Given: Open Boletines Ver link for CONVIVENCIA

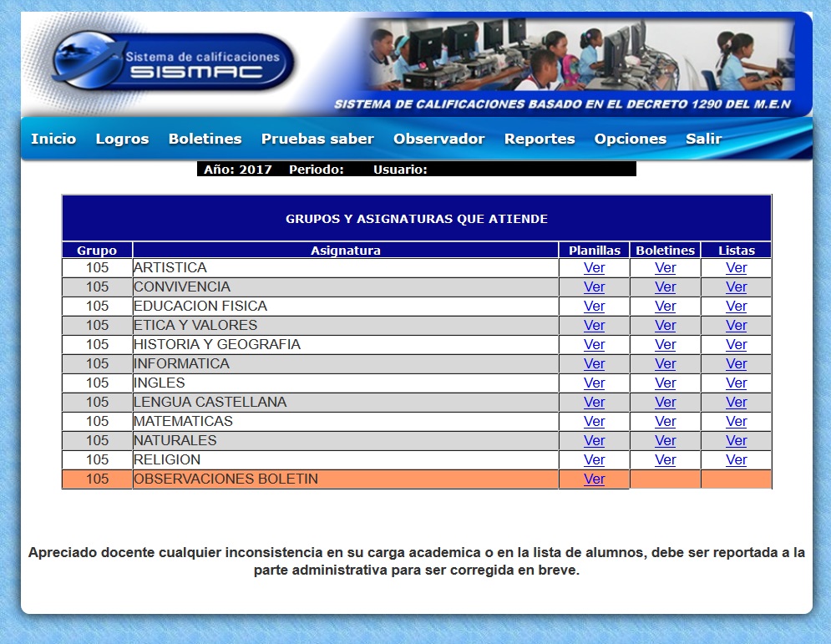Looking at the screenshot, I should tap(665, 287).
